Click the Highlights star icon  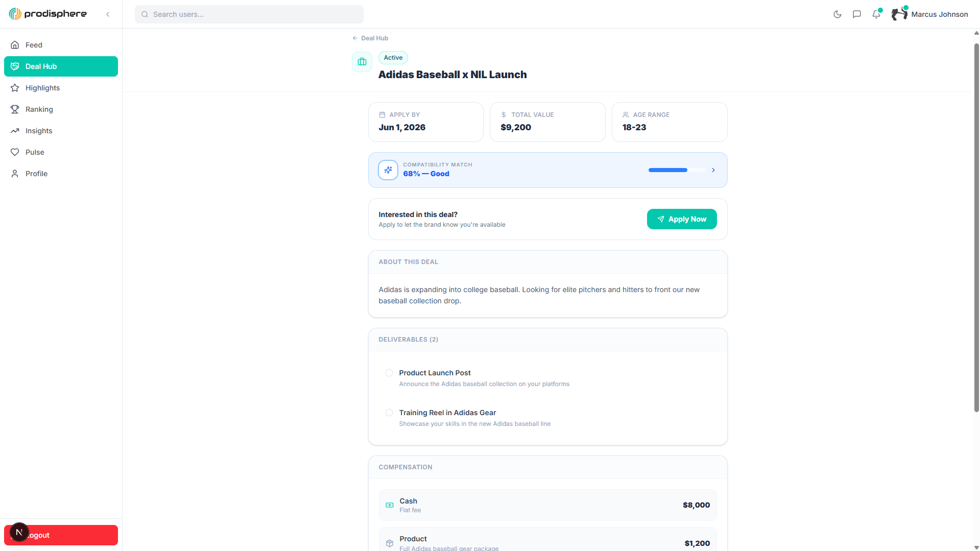coord(15,88)
